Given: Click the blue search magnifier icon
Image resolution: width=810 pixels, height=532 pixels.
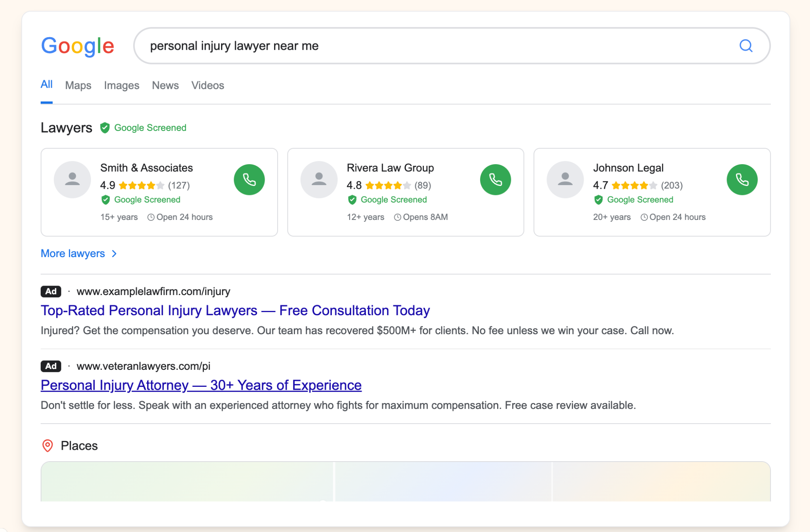Looking at the screenshot, I should tap(746, 46).
